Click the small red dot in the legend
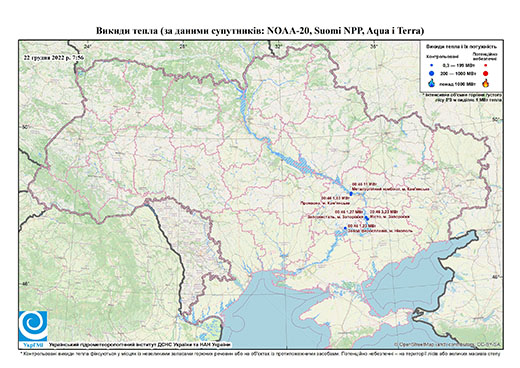Screen dimensions: 520x368 click(485, 65)
